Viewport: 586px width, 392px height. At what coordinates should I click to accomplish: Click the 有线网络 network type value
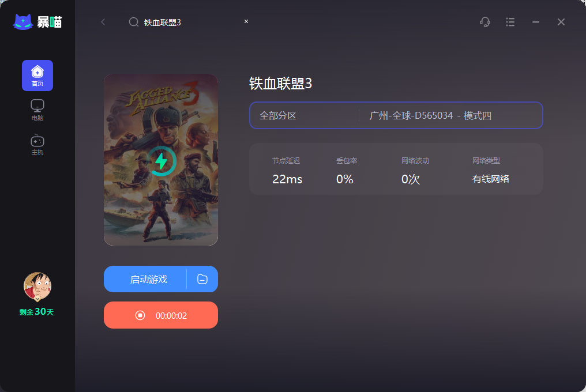pyautogui.click(x=491, y=179)
